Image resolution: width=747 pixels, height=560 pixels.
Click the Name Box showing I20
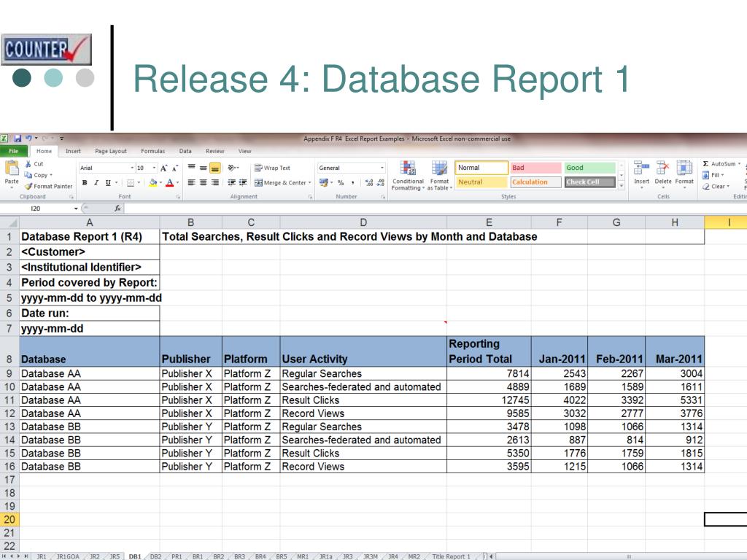36,209
